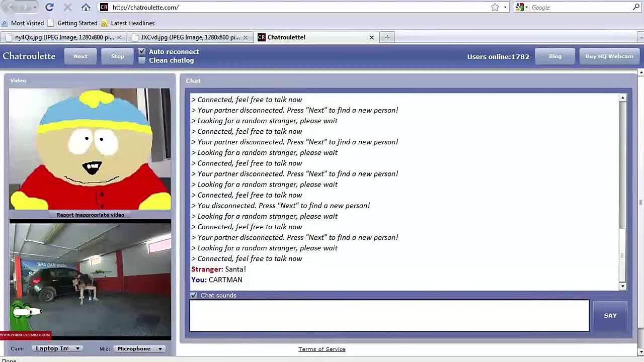Viewport: 644px width, 362px height.
Task: Reload the page with the refresh icon
Action: pos(49,7)
